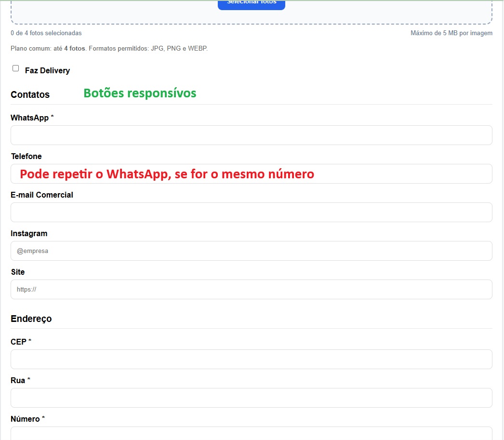Click the "E-mail Comercial" label
The image size is (504, 440).
(42, 195)
